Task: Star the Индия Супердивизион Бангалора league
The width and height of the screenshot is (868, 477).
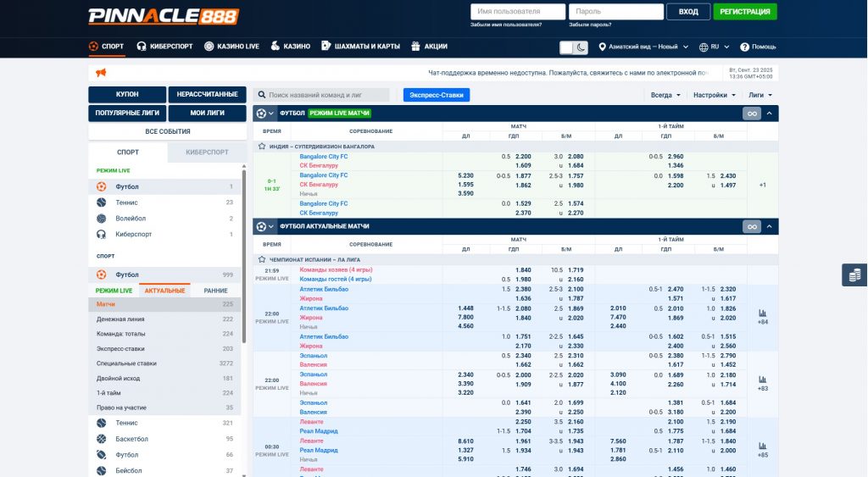Action: click(262, 147)
